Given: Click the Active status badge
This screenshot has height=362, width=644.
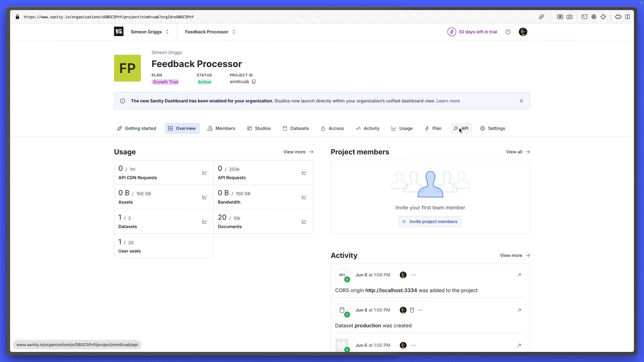Looking at the screenshot, I should (204, 82).
